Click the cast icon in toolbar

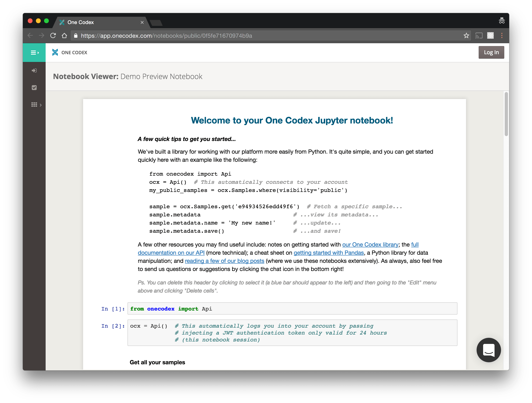(479, 36)
